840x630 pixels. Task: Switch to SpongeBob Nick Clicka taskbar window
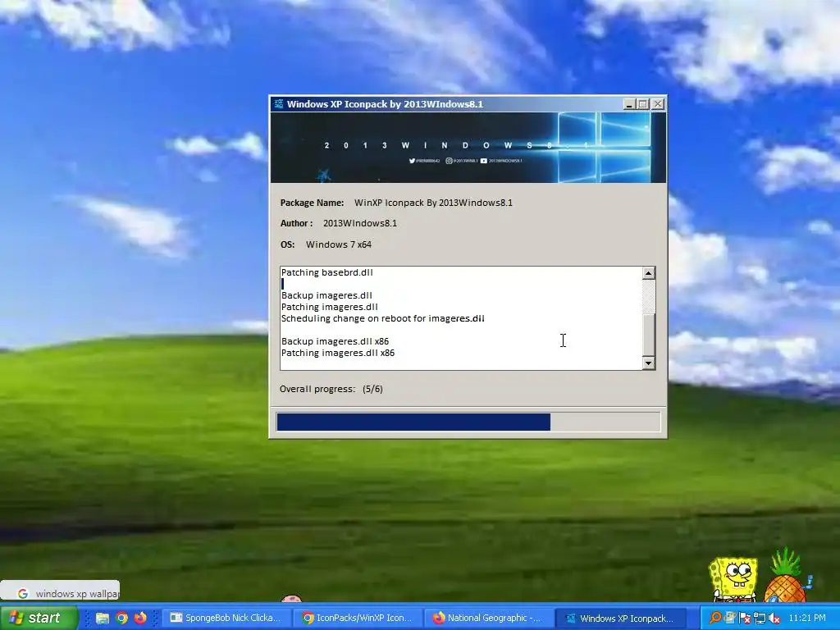(x=226, y=618)
